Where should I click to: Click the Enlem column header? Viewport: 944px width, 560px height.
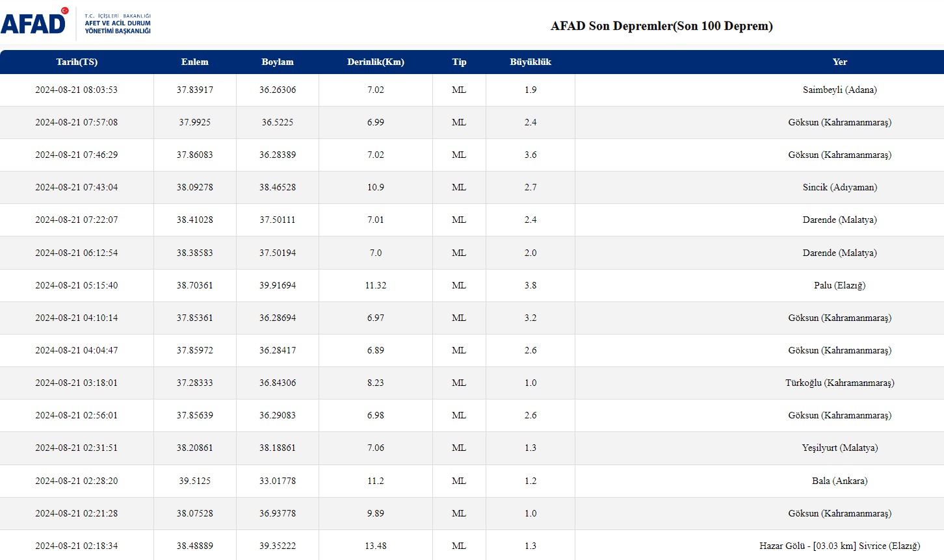[x=195, y=62]
